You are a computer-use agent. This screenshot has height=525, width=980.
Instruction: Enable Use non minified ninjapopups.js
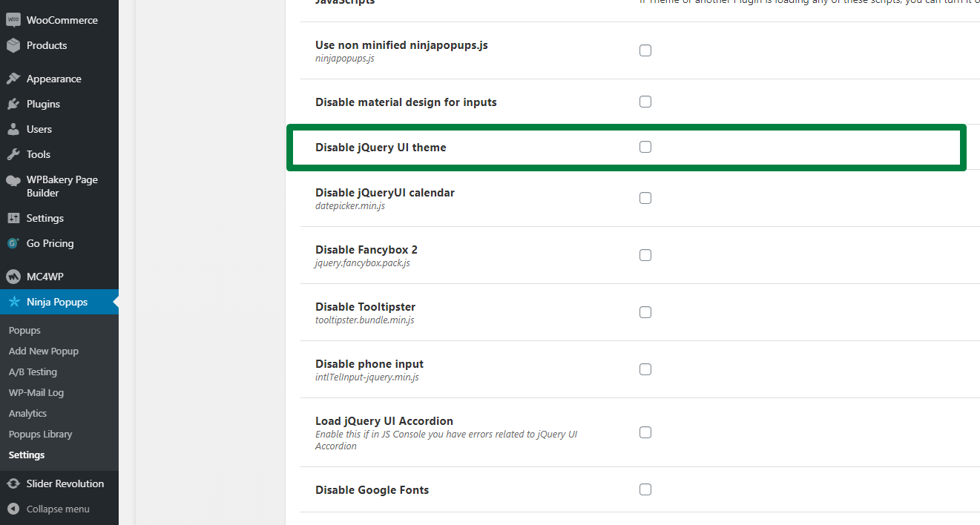(645, 50)
